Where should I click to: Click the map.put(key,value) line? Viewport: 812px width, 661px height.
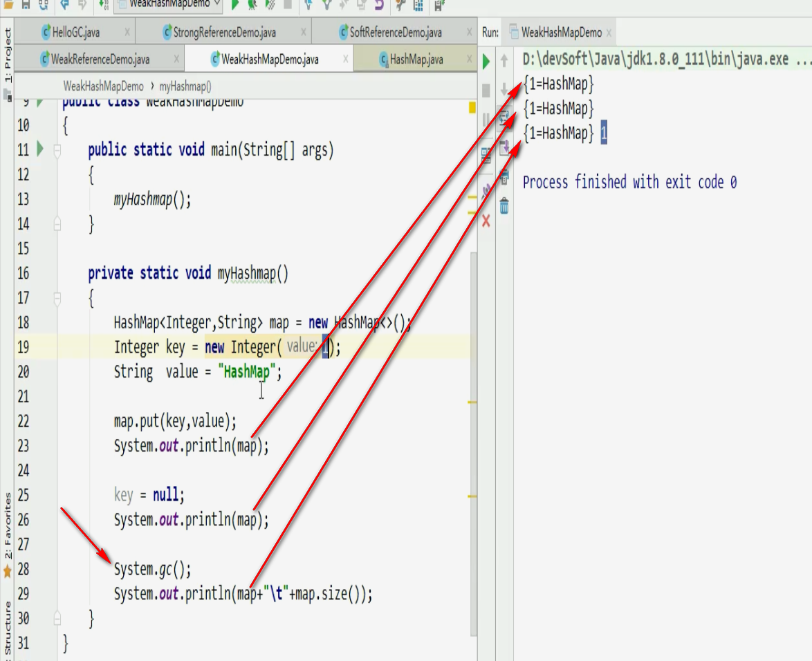pyautogui.click(x=175, y=421)
